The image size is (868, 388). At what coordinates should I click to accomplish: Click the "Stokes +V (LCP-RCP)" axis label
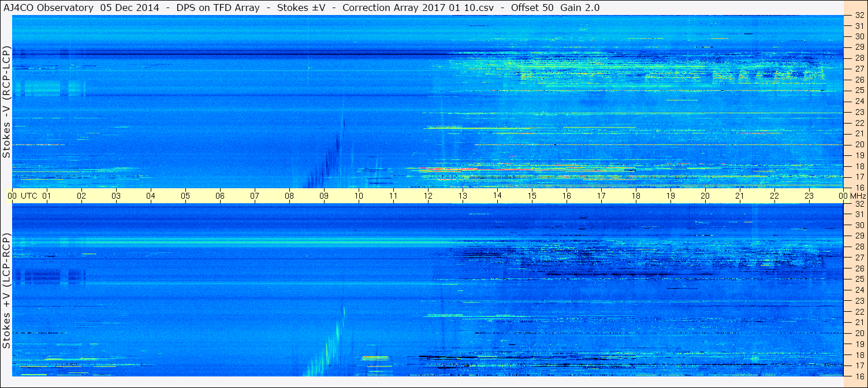(6, 291)
